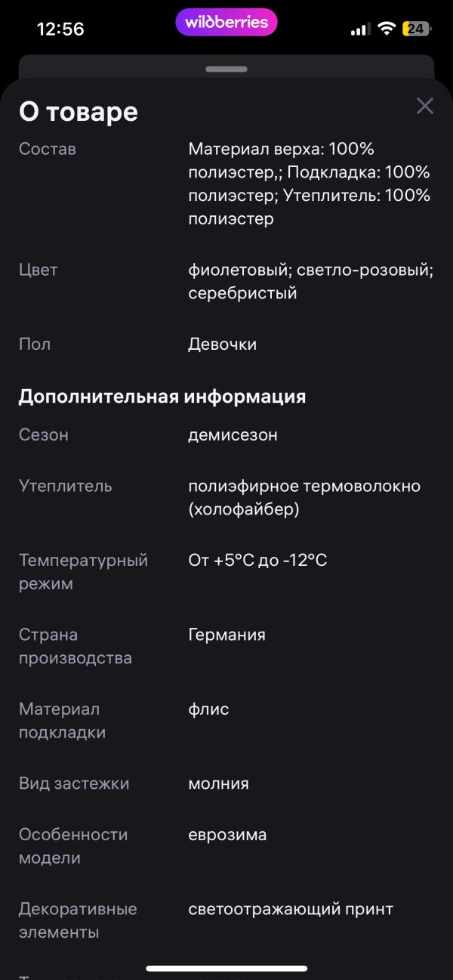Screen dimensions: 453x980
Task: Tap the 12:56 clock in status bar
Action: (x=60, y=29)
